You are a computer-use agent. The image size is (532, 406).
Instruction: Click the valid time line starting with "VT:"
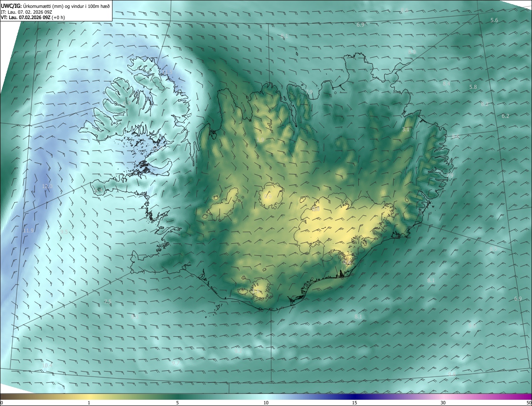32,18
